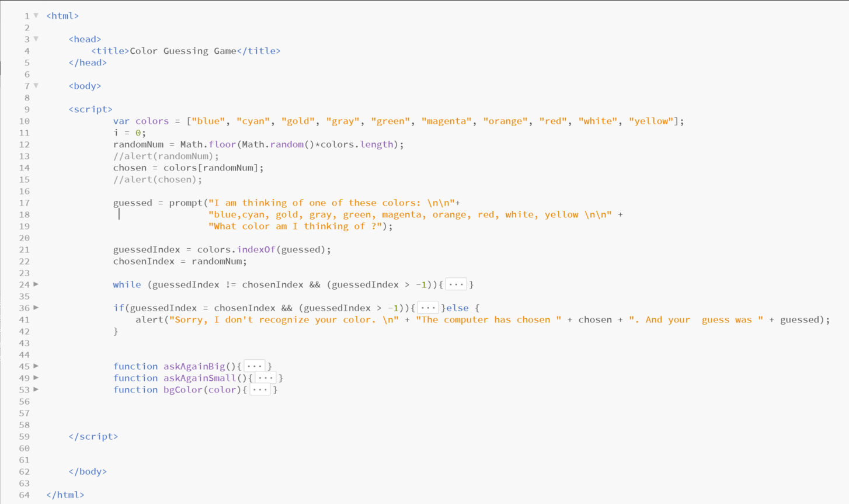Click line number 41 in the gutter
Screen dimensions: 849x504
[x=24, y=320]
